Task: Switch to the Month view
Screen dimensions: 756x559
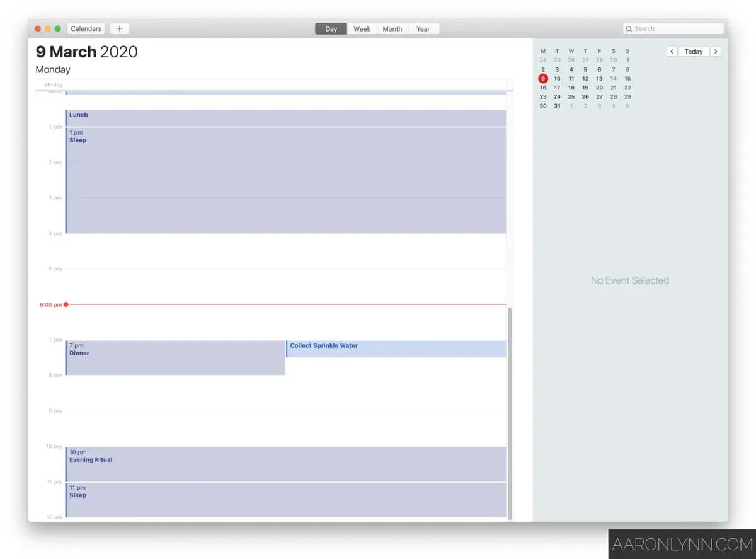Action: (392, 28)
